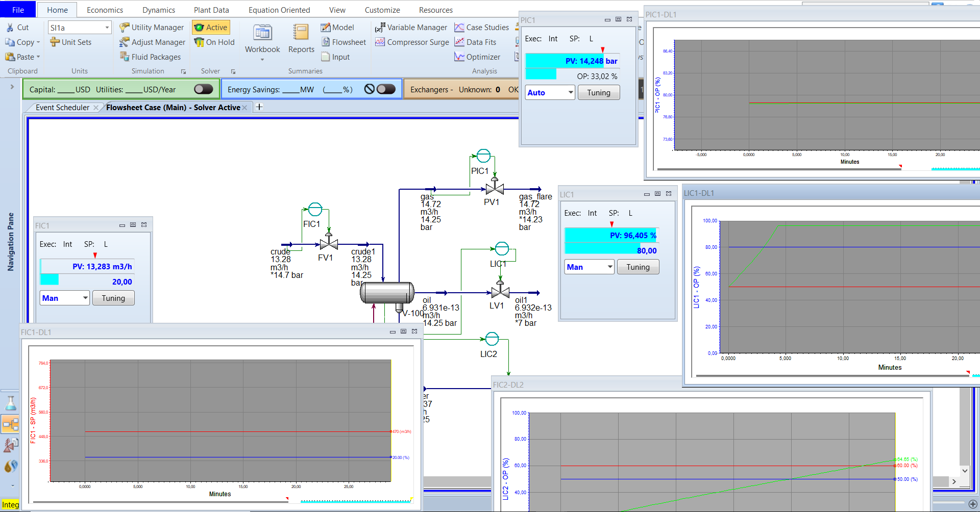Image resolution: width=980 pixels, height=512 pixels.
Task: Open Case Studies analysis
Action: coord(481,28)
